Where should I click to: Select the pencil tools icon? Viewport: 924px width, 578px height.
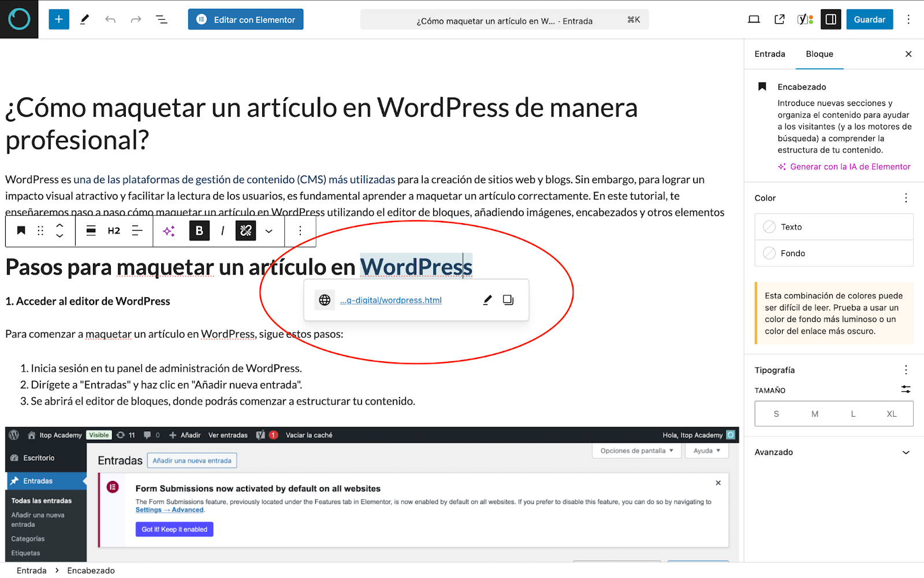(x=84, y=19)
